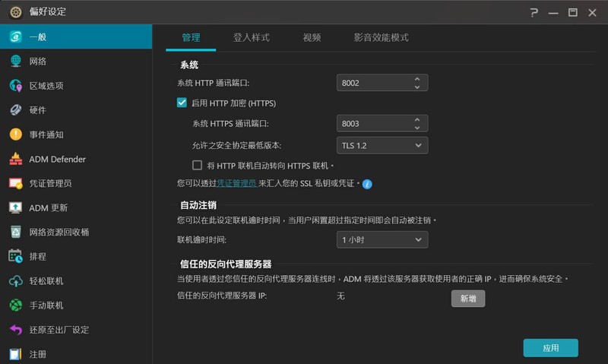The width and height of the screenshot is (608, 364).
Task: Increase the HTTP port with up arrow
Action: 417,79
